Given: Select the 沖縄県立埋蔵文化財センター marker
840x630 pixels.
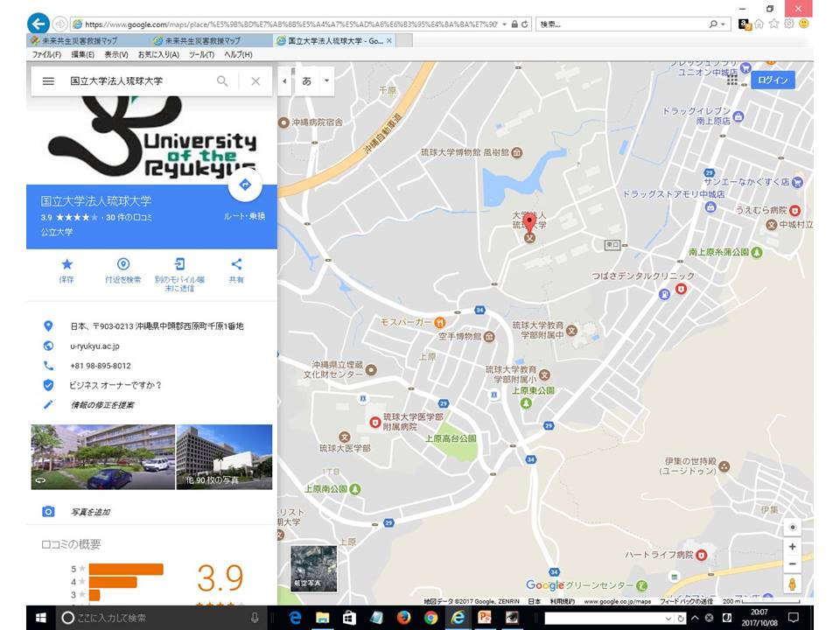Looking at the screenshot, I should point(371,369).
